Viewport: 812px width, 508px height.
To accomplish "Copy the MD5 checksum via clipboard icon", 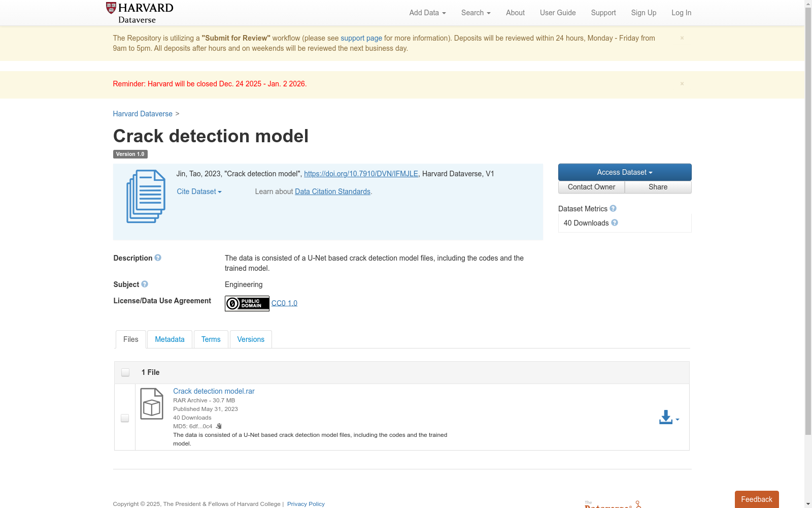I will coord(218,426).
